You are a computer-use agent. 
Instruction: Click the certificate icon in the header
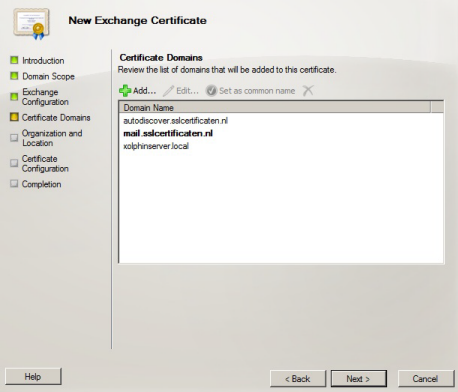point(32,24)
